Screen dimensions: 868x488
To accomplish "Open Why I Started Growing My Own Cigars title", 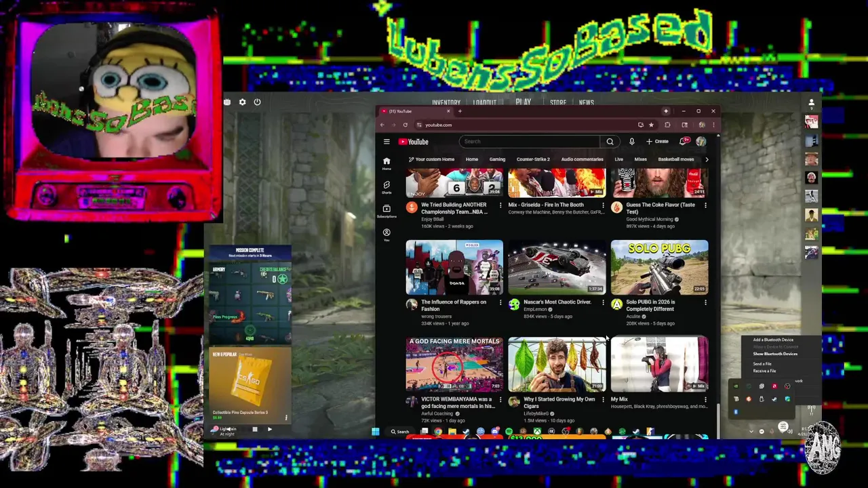I will (559, 403).
